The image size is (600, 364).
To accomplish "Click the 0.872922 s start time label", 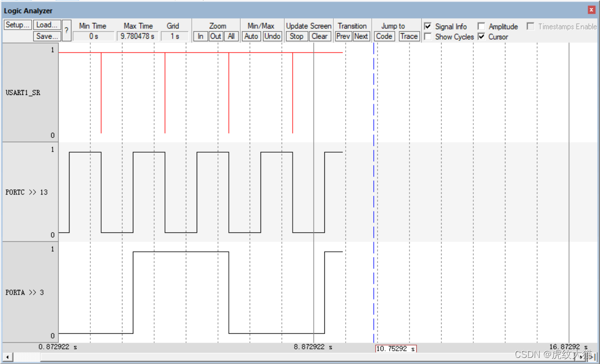I will pyautogui.click(x=57, y=347).
